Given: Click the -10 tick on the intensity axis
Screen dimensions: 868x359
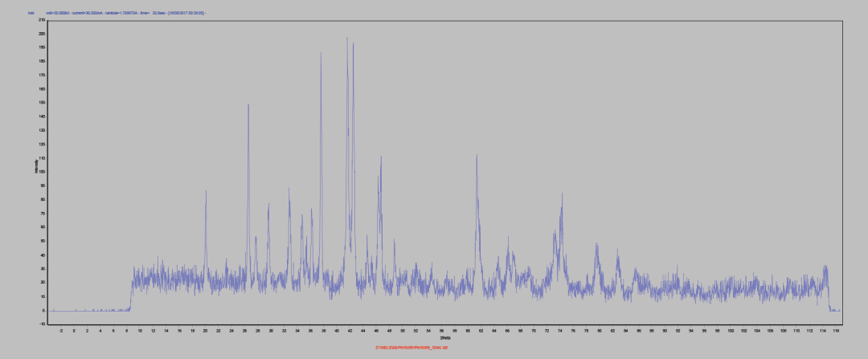Looking at the screenshot, I should (42, 324).
